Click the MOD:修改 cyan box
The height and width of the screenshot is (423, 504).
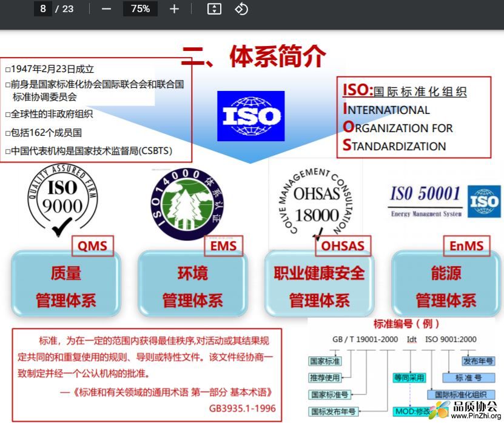[x=412, y=411]
